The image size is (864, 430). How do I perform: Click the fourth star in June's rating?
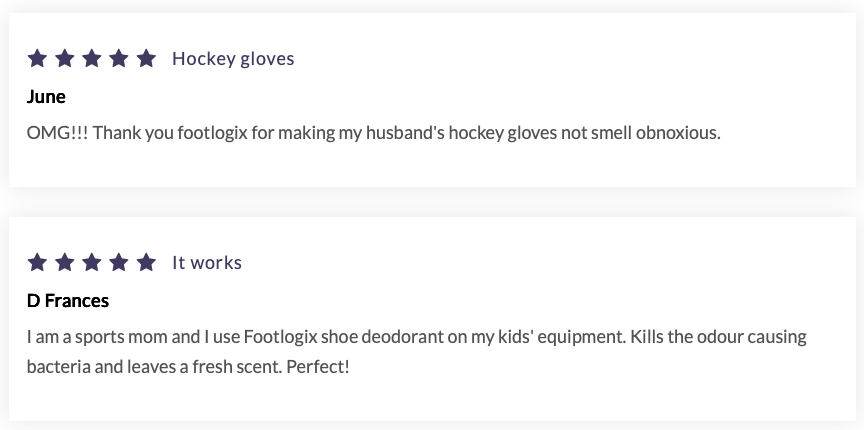click(119, 58)
